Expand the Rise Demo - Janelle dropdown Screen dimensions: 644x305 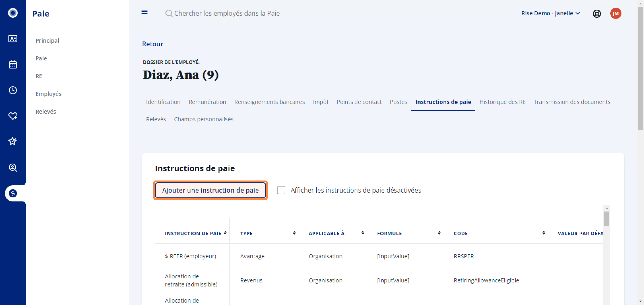point(550,13)
